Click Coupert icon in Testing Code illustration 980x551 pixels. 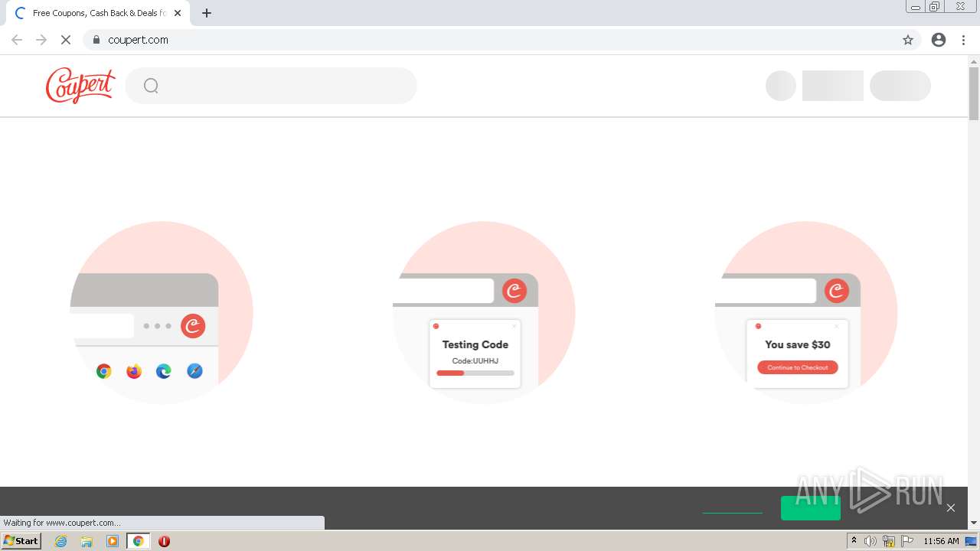514,291
